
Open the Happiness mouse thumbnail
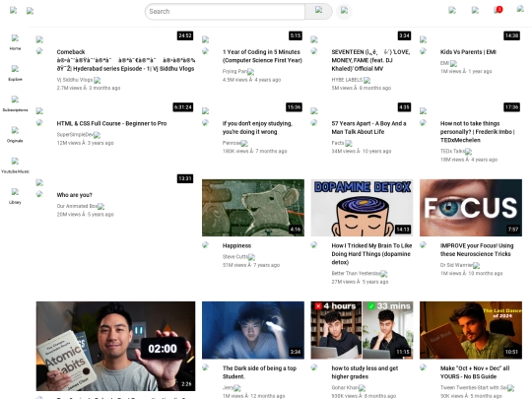coord(253,208)
